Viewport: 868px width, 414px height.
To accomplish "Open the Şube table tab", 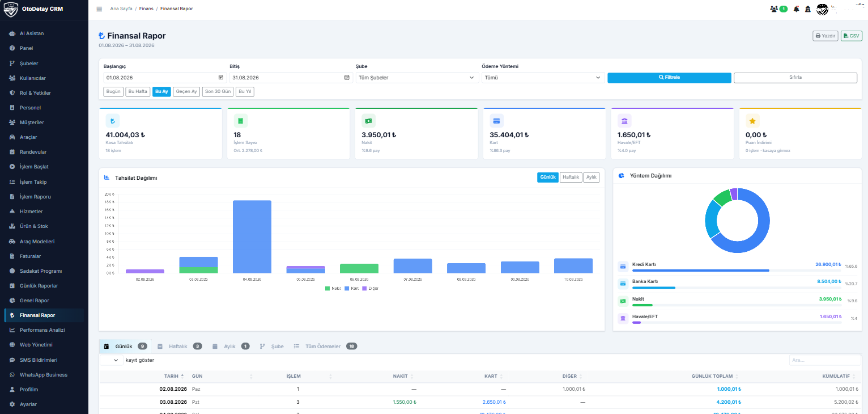I will coord(271,346).
